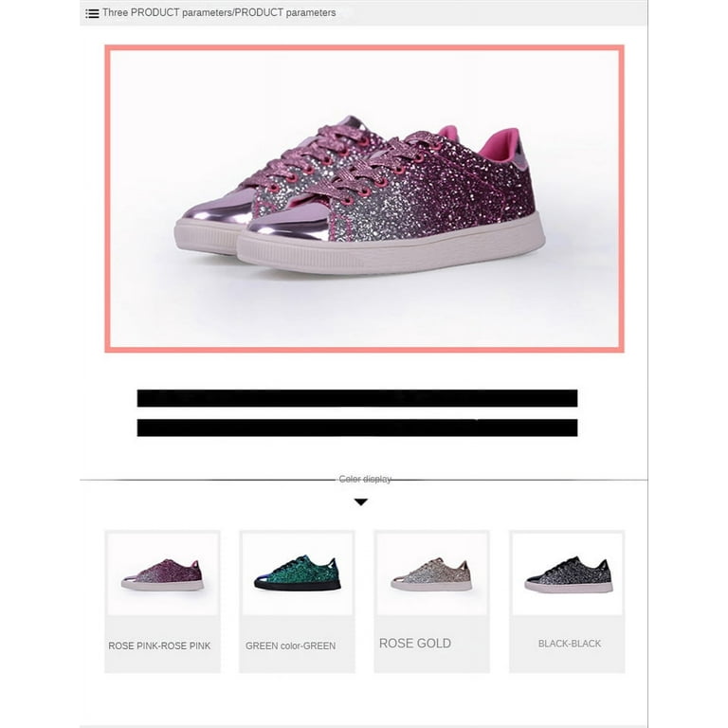
Task: Click the list icon beside Three PRODUCT parameters
Action: [92, 13]
